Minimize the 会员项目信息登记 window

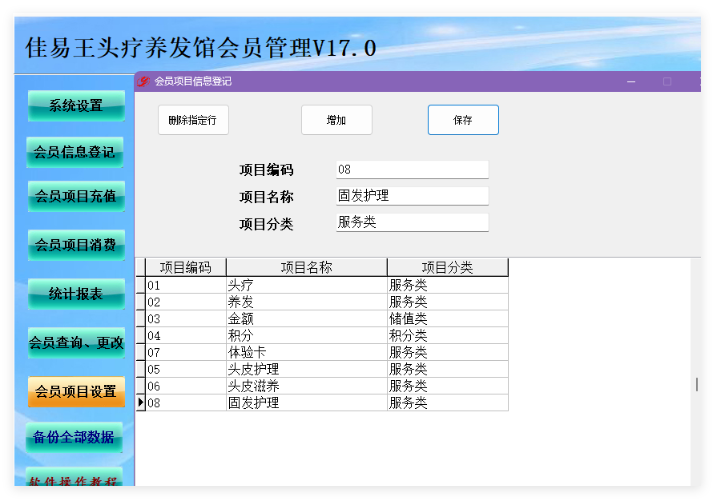(631, 81)
